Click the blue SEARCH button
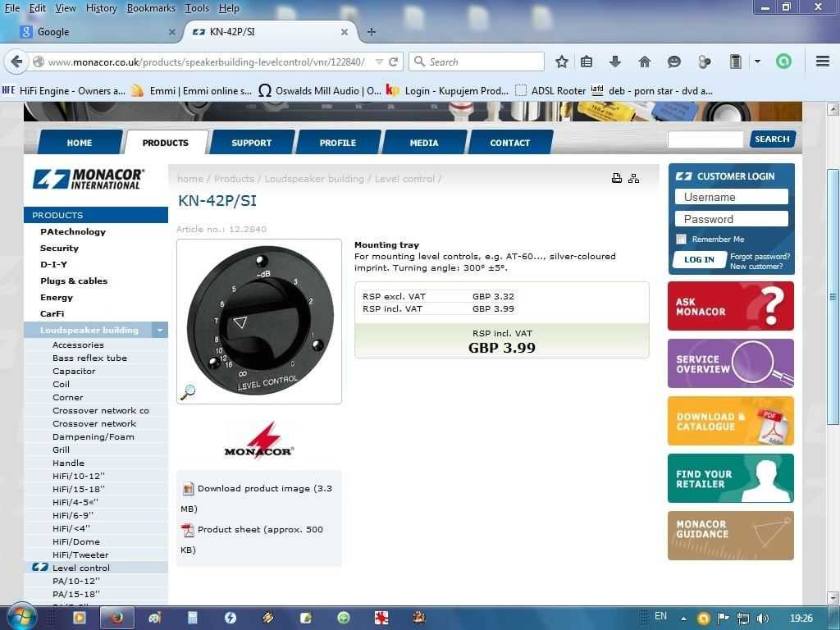The width and height of the screenshot is (840, 630). point(772,139)
